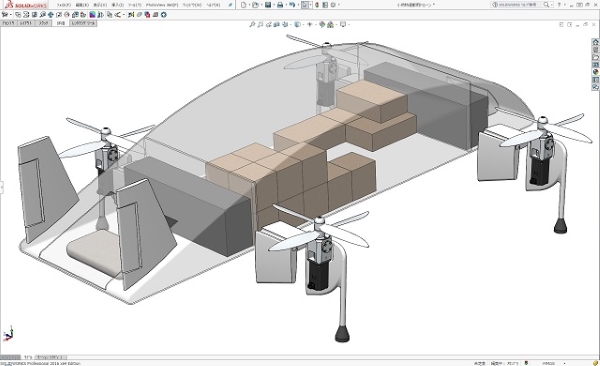Click the pushpin icon beside the menus

pos(230,5)
